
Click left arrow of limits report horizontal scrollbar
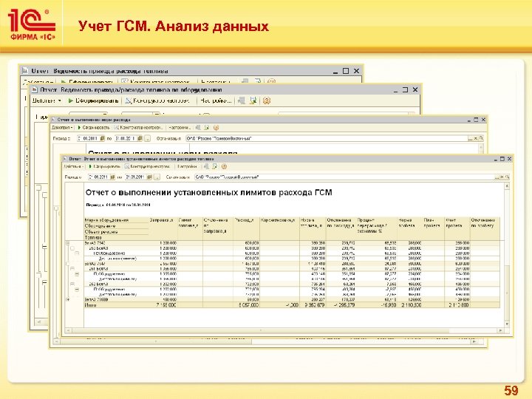[x=68, y=330]
